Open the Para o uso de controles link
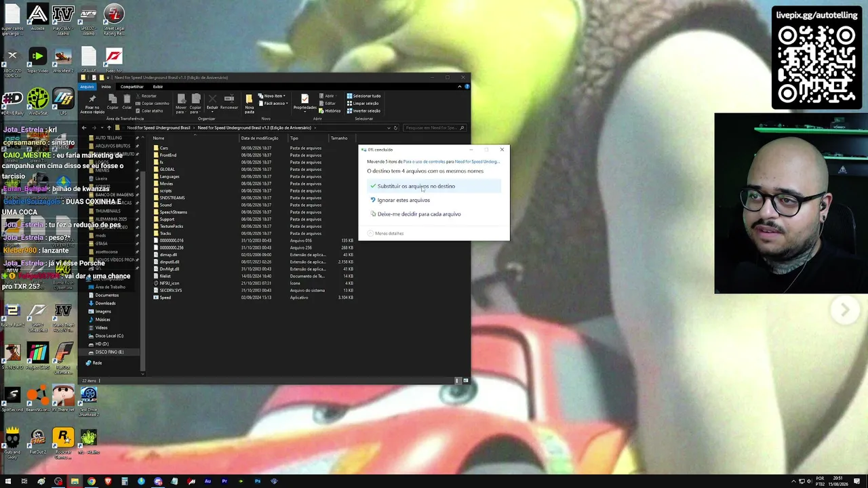This screenshot has height=488, width=868. pyautogui.click(x=424, y=162)
